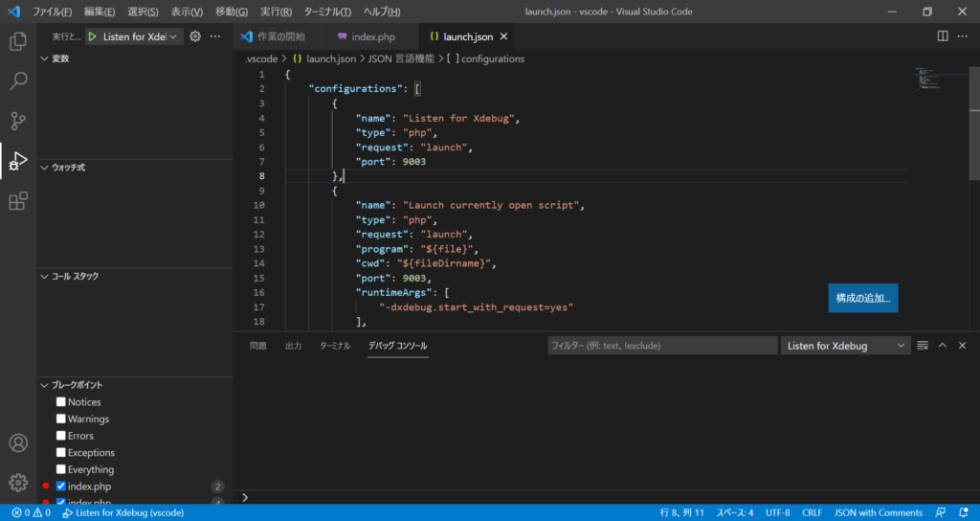Image resolution: width=980 pixels, height=521 pixels.
Task: Change indentation via スペース: 4
Action: (x=734, y=513)
